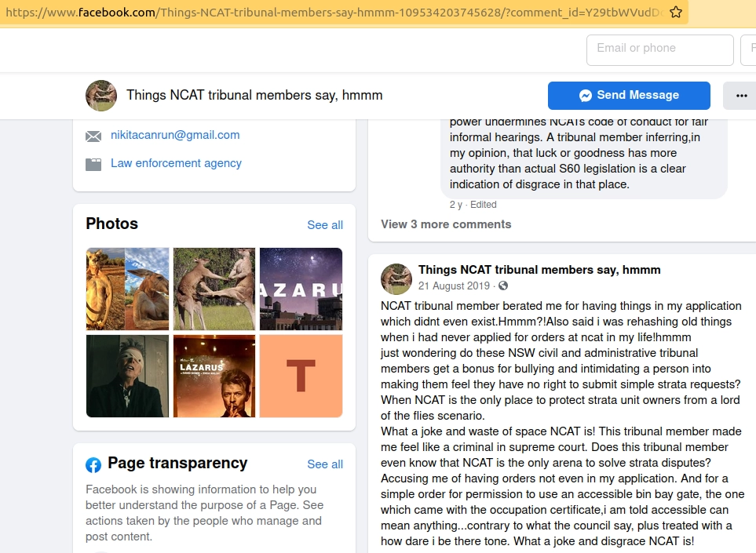Click the comment's 2 y timestamp

point(455,205)
